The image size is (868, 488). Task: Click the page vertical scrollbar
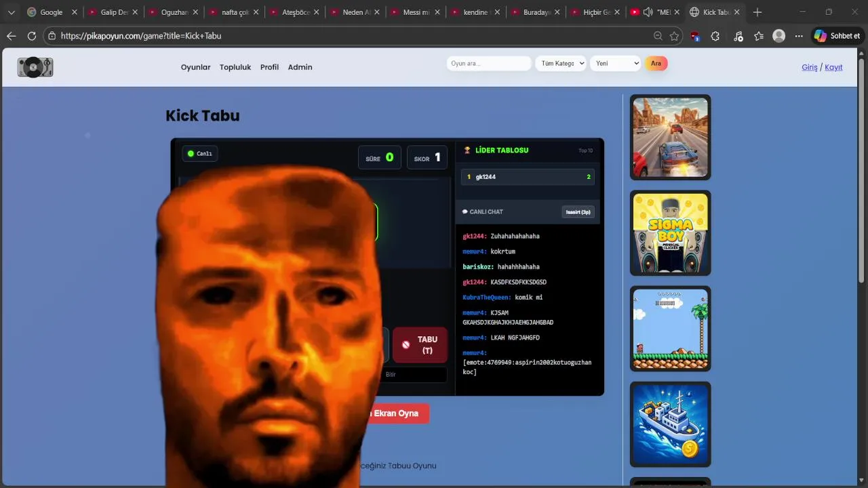coord(862,169)
